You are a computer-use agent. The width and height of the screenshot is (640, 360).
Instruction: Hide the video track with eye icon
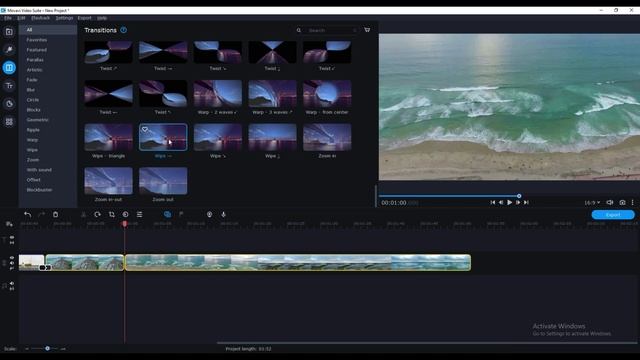[12, 258]
